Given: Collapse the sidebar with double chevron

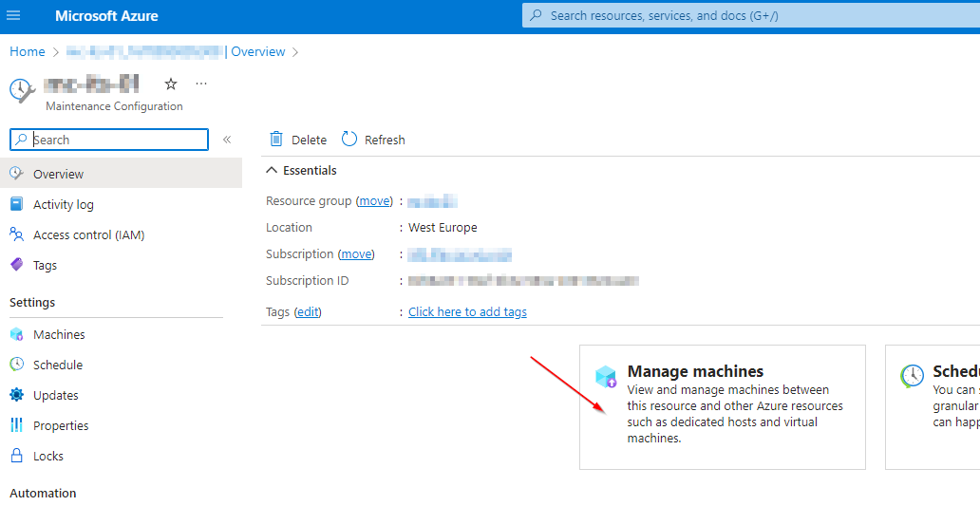Looking at the screenshot, I should coord(227,140).
